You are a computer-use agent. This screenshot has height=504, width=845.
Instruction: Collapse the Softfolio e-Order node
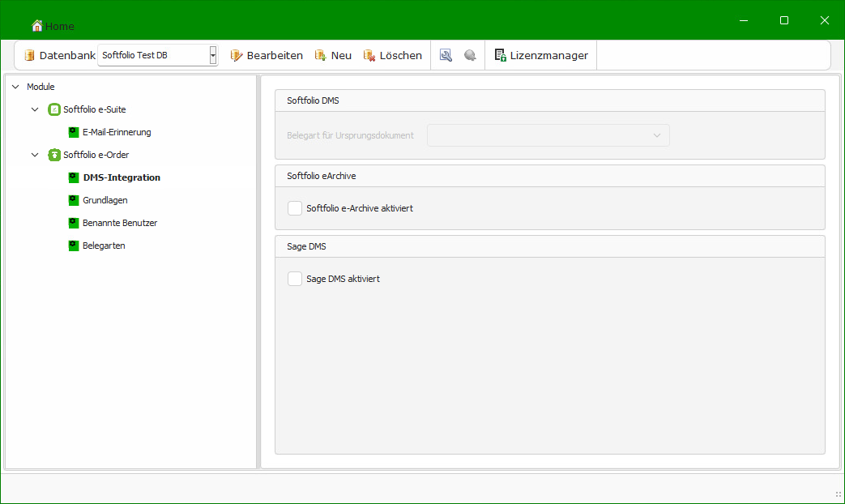pos(35,155)
